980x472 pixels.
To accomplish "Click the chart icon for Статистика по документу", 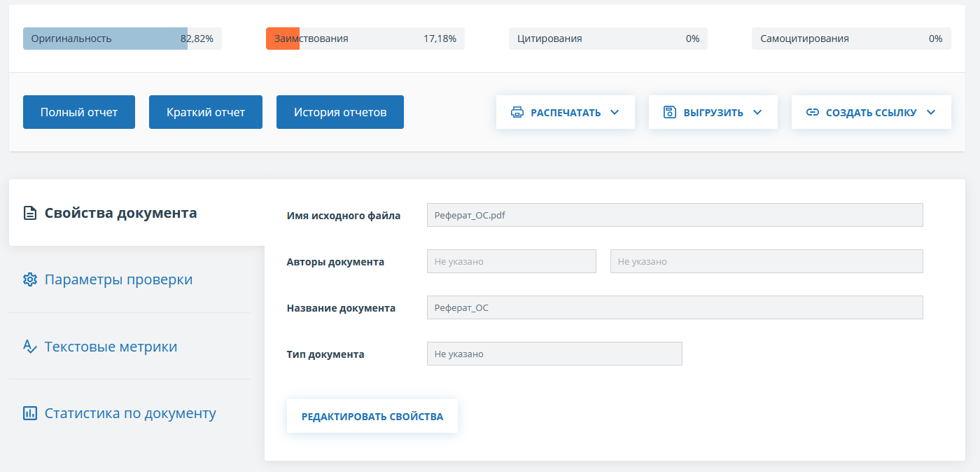I will coord(30,413).
